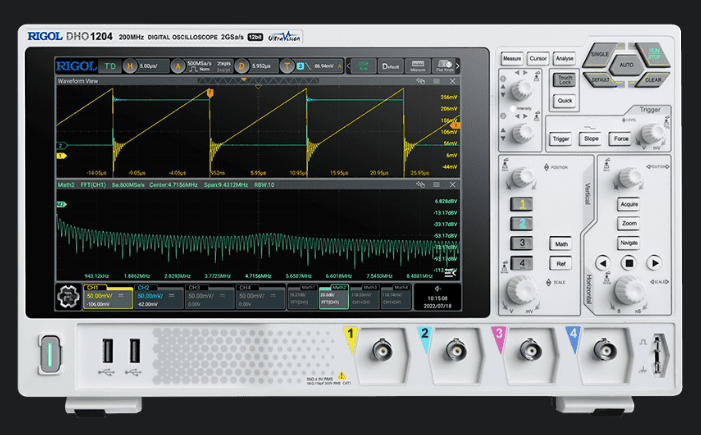Click the Cursor hardware button
701x435 pixels.
point(538,59)
